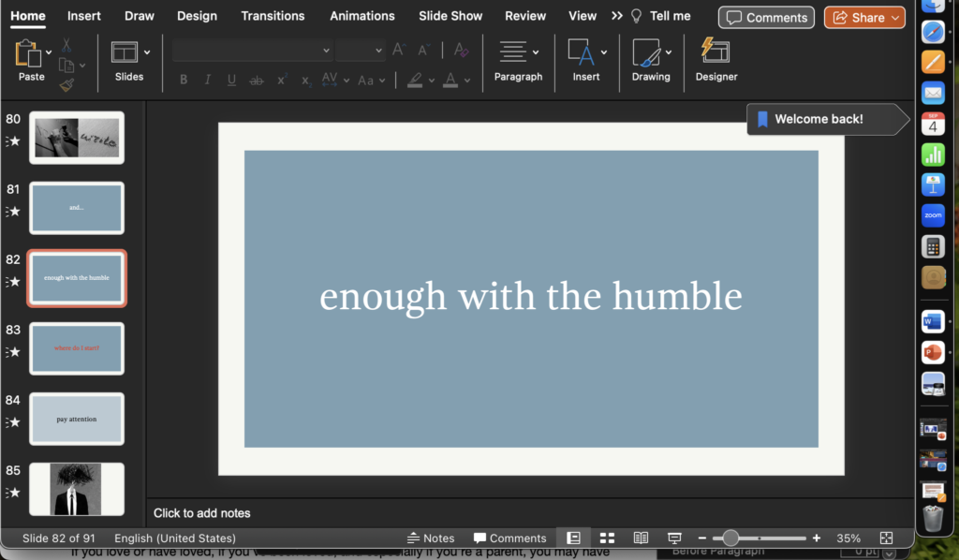Open the font name combo box
This screenshot has width=959, height=560.
tap(252, 51)
